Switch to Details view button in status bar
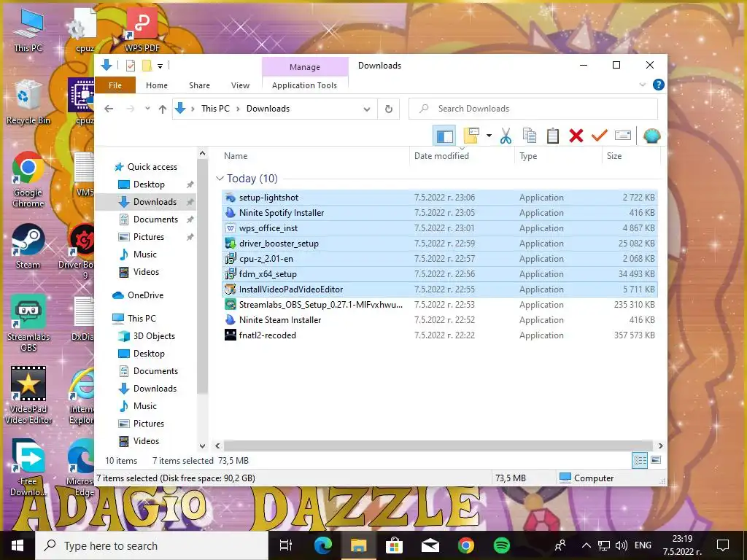The width and height of the screenshot is (747, 560). click(640, 460)
